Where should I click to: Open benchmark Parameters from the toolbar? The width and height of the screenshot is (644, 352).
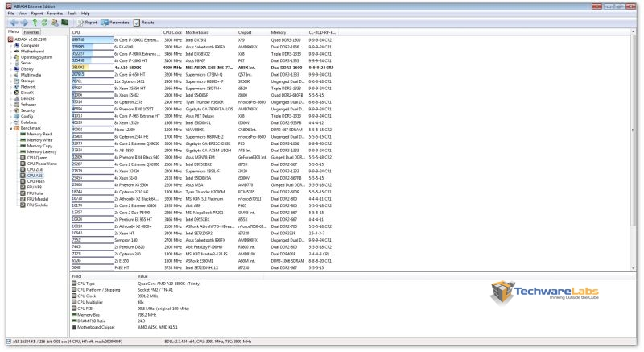click(115, 23)
